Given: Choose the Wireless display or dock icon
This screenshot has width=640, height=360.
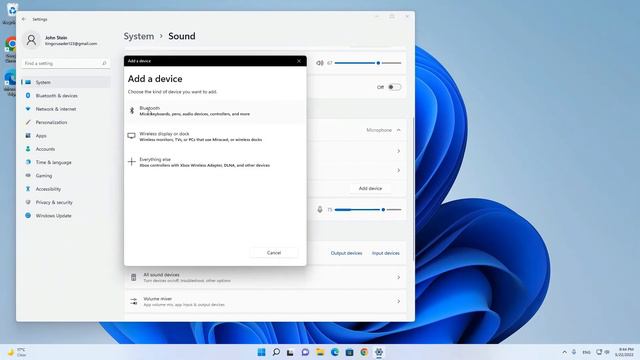Looking at the screenshot, I should coord(131,136).
